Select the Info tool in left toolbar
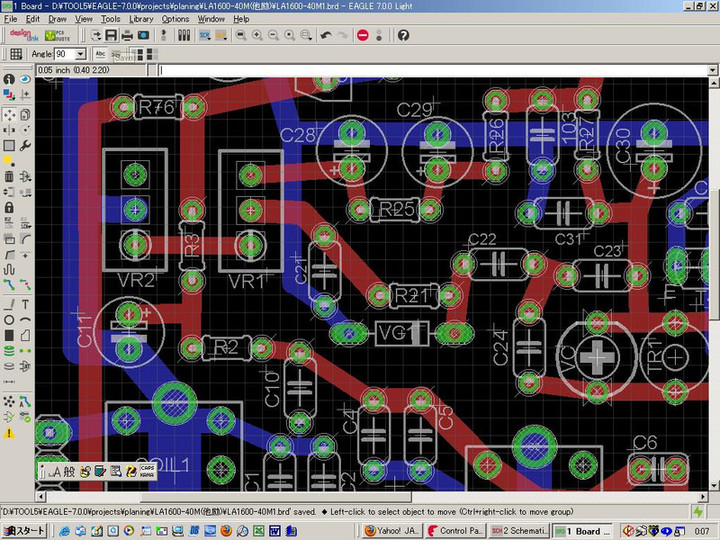This screenshot has width=720, height=540. pyautogui.click(x=9, y=79)
